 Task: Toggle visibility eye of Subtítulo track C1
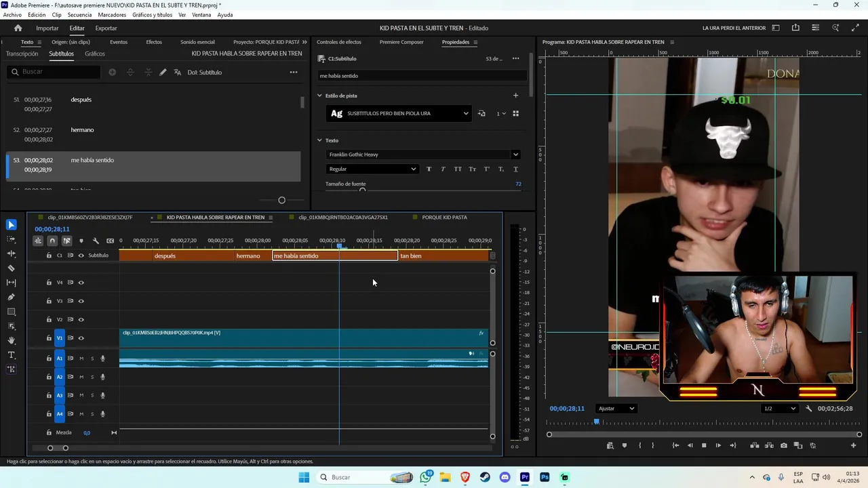click(81, 256)
